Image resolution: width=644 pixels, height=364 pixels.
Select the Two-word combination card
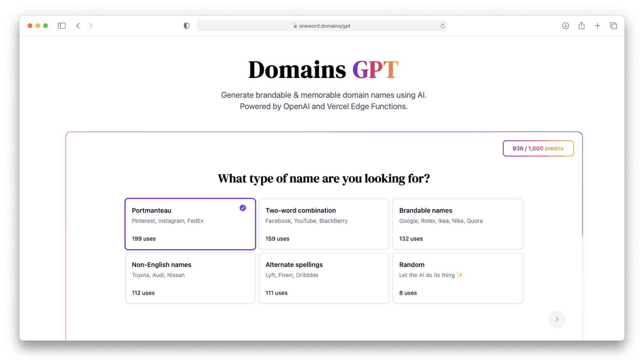(x=324, y=224)
